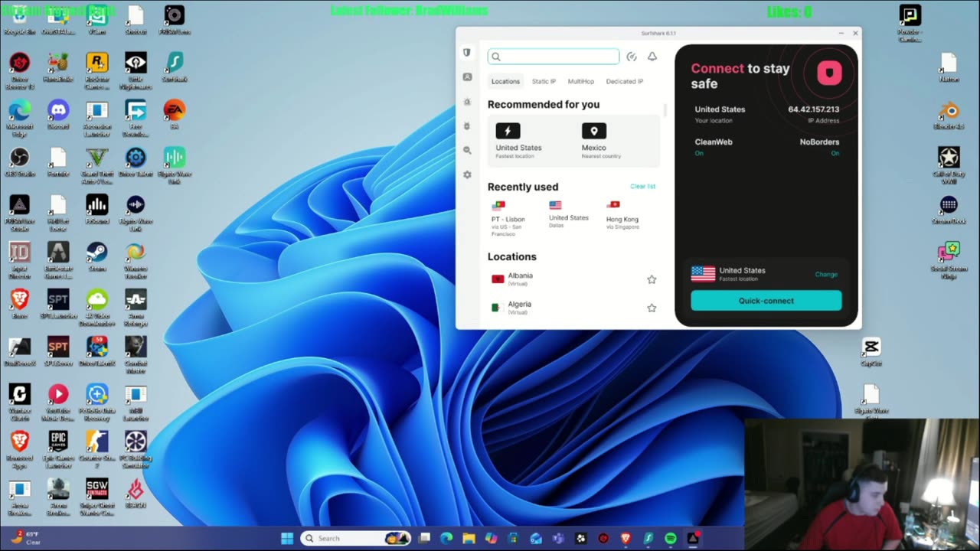Click the pink Surfshark logo in connect panel
The width and height of the screenshot is (980, 551).
829,73
